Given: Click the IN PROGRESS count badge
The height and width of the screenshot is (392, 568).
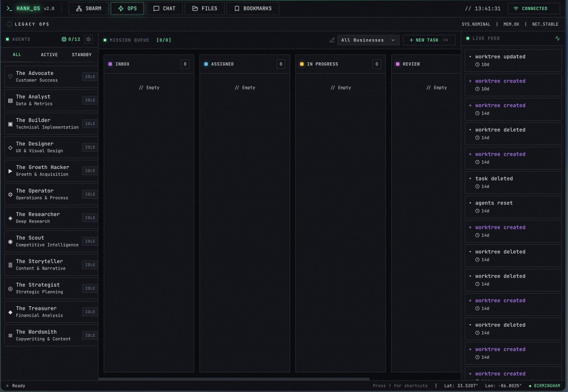Looking at the screenshot, I should (x=376, y=64).
